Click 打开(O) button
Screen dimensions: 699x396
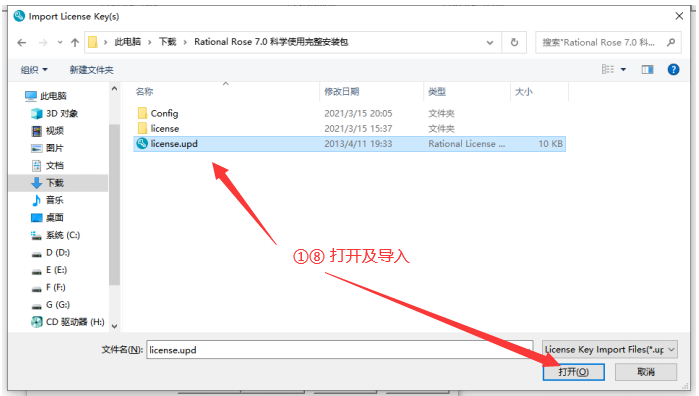[x=573, y=372]
